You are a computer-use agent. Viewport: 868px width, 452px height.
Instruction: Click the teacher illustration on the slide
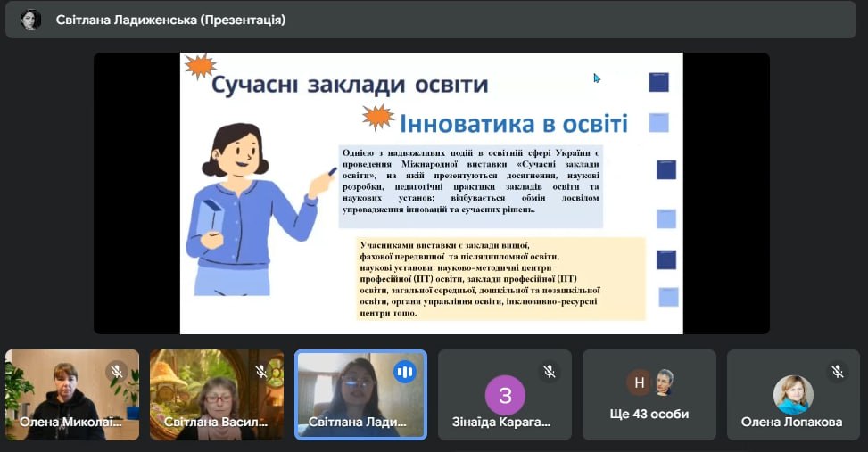(x=245, y=210)
